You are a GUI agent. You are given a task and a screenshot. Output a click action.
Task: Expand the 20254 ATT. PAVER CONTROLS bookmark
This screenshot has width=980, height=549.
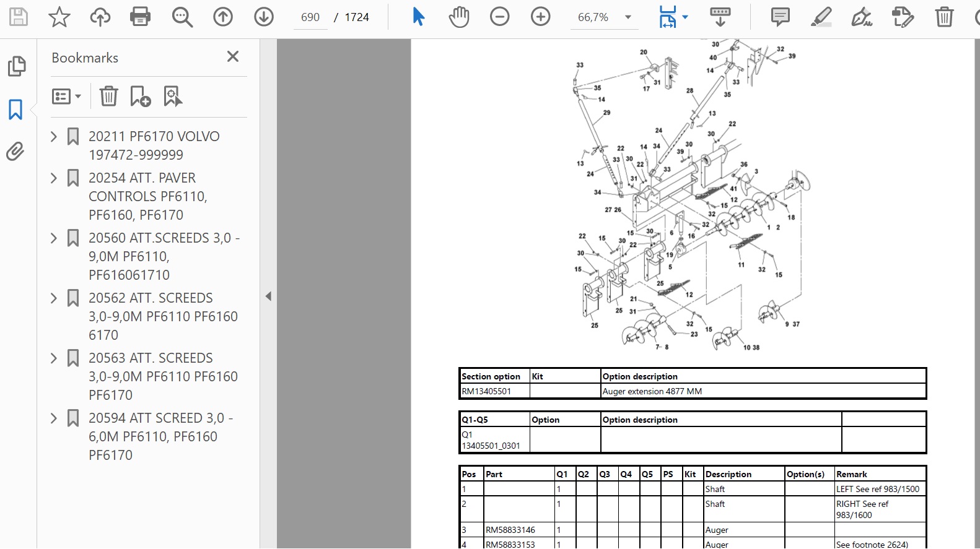pos(54,178)
